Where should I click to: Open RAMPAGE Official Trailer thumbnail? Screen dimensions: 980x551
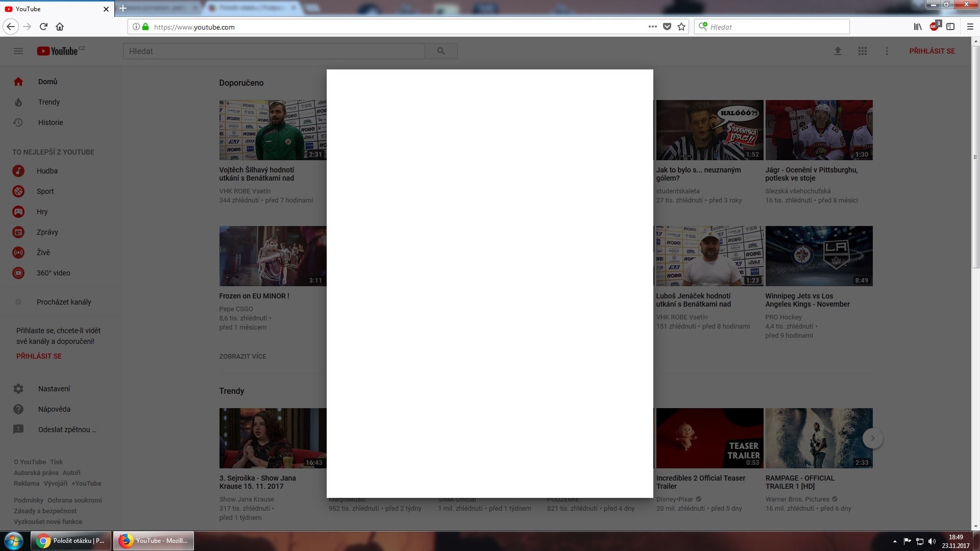[819, 438]
